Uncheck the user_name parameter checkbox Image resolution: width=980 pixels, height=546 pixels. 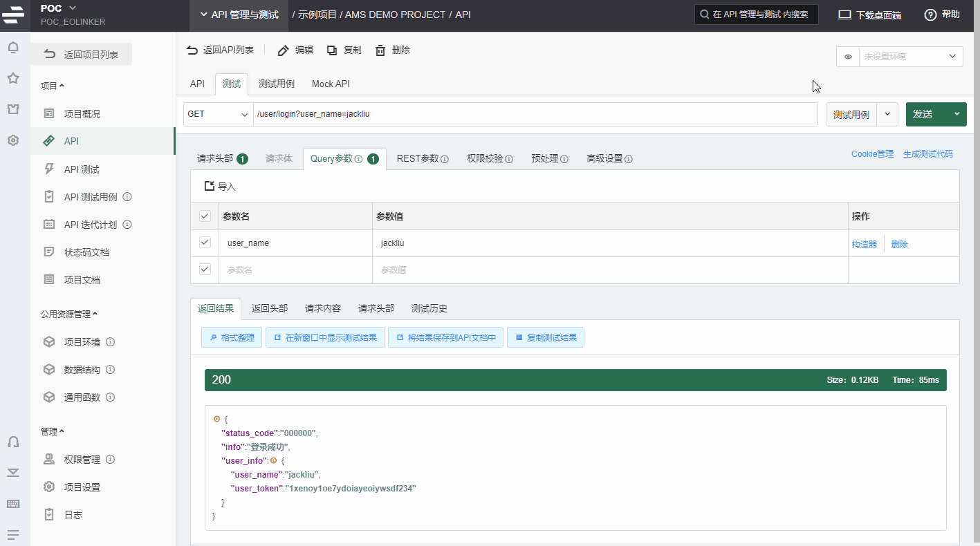click(205, 243)
